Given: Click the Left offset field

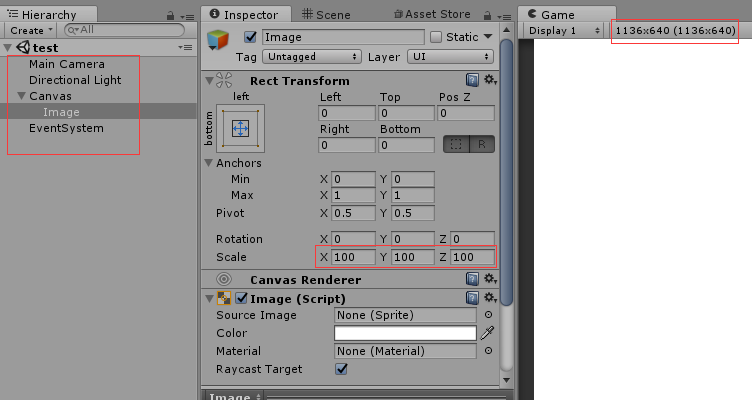Looking at the screenshot, I should tap(347, 113).
